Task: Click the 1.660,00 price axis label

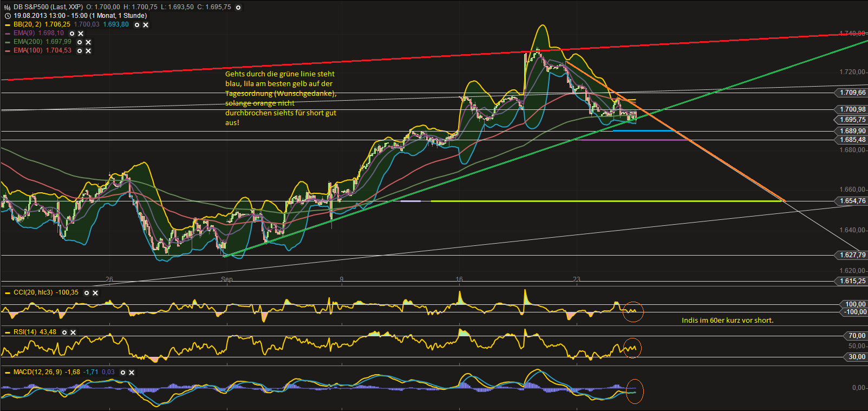Action: click(852, 190)
